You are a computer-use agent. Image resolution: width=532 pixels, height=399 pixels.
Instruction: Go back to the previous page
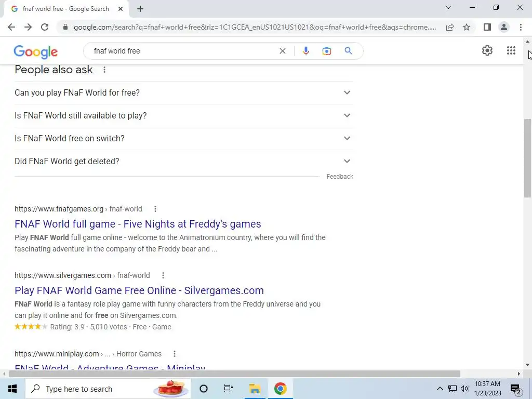click(11, 27)
